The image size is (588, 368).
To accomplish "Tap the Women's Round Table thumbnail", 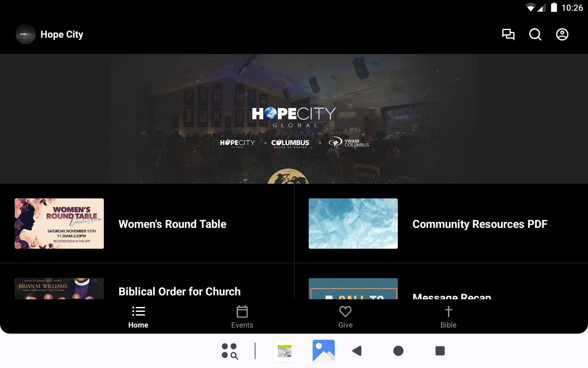I will pyautogui.click(x=59, y=224).
